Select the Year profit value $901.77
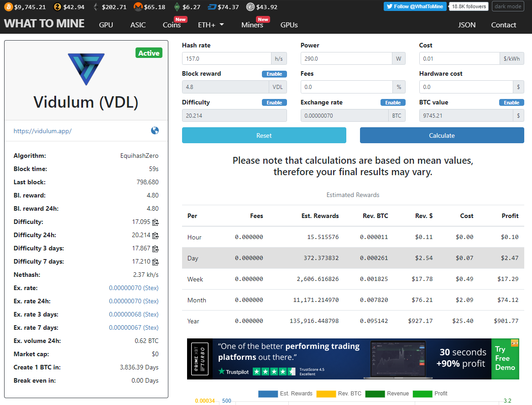The width and height of the screenshot is (532, 405). (506, 321)
